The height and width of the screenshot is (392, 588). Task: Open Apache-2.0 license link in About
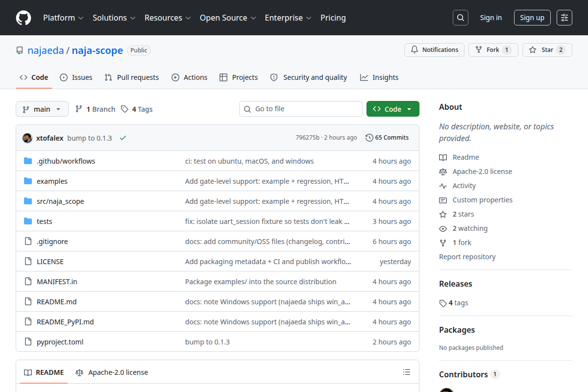[x=476, y=171]
